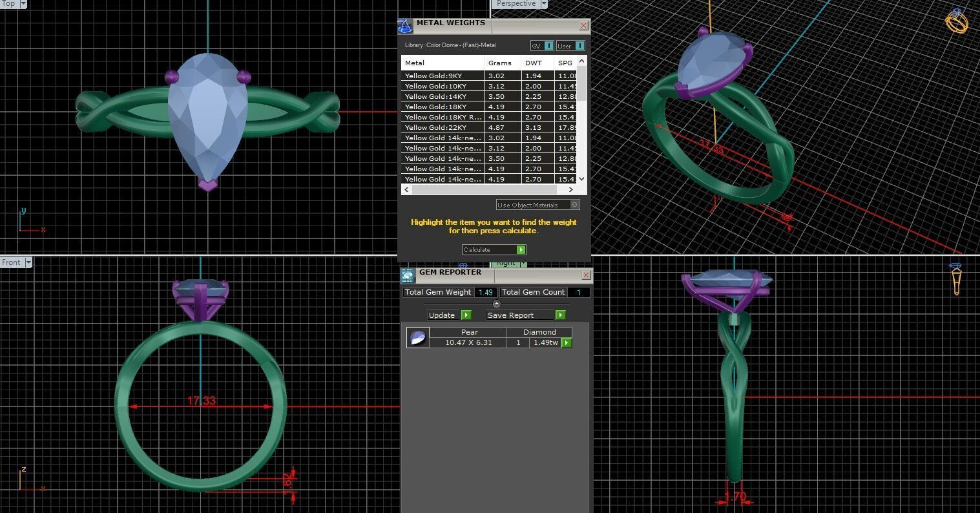Click the Metal Weights panel icon
Image resolution: width=980 pixels, height=513 pixels.
(405, 26)
